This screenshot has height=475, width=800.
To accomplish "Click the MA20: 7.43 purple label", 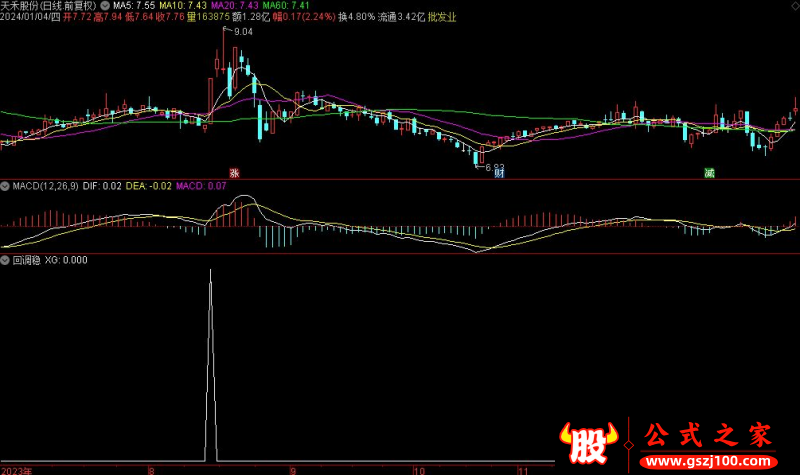I will [x=235, y=6].
